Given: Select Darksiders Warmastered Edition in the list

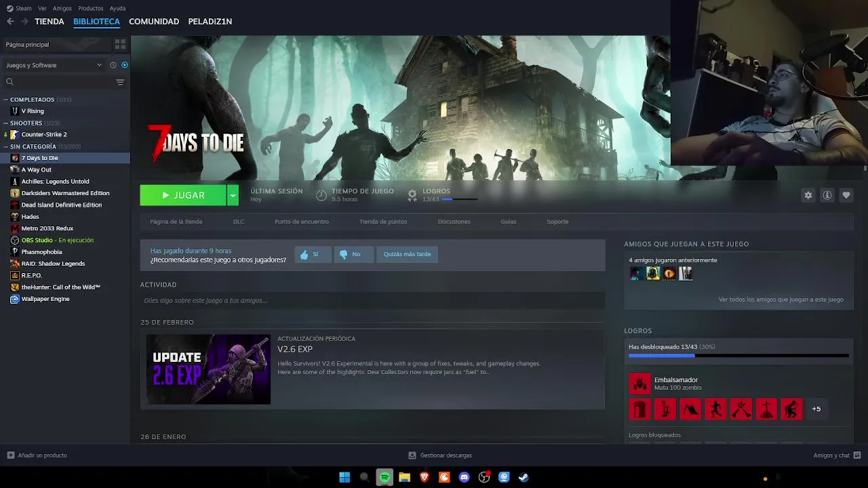Looking at the screenshot, I should pyautogui.click(x=65, y=193).
